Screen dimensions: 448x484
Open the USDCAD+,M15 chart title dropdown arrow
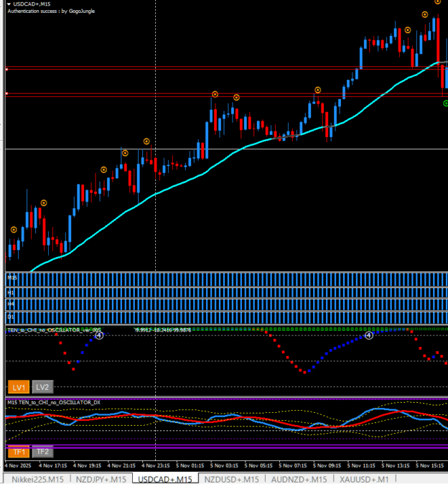pos(7,4)
